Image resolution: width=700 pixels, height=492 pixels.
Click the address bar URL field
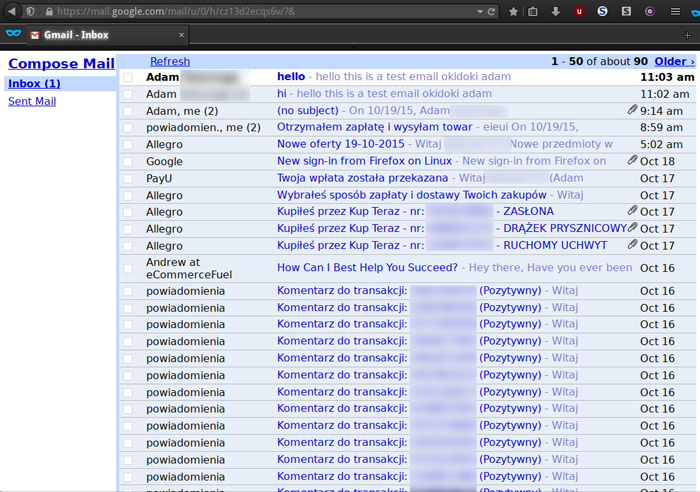[x=263, y=12]
